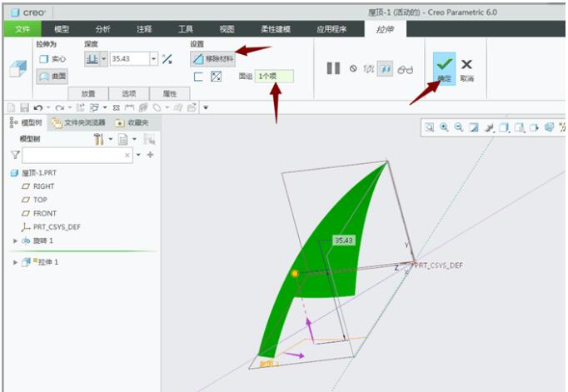The image size is (568, 392).
Task: Click the New file icon
Action: [x=11, y=107]
